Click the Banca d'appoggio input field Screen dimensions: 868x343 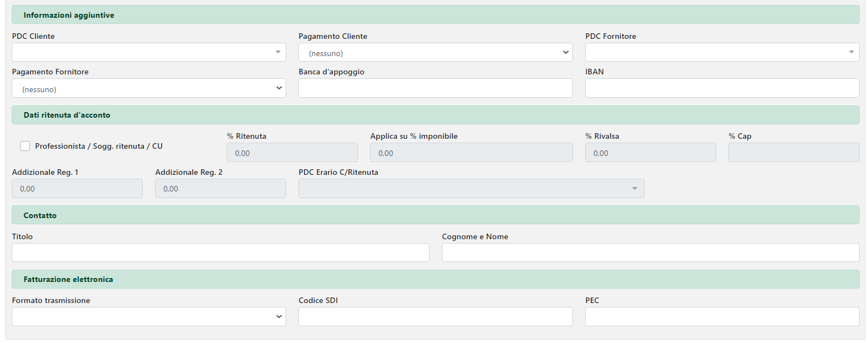tap(435, 88)
